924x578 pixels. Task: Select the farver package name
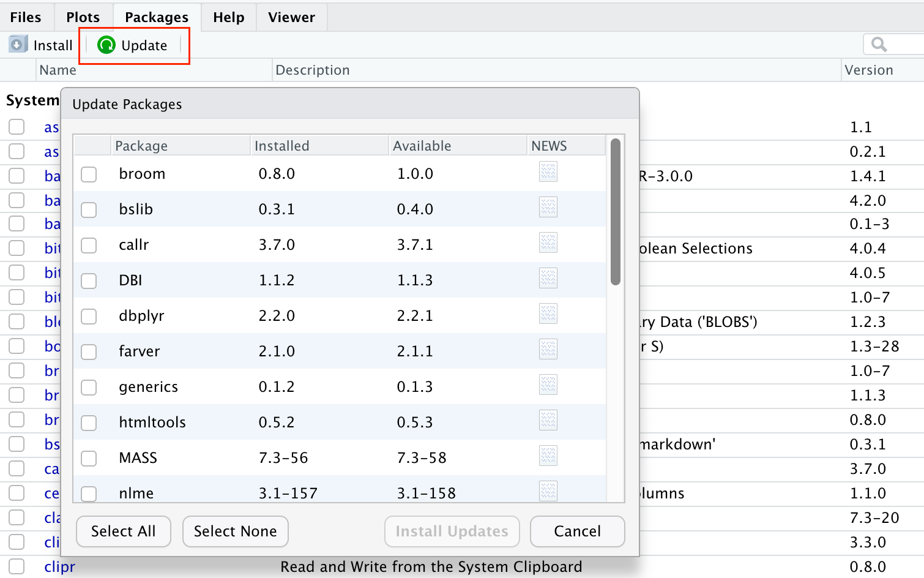coord(140,351)
